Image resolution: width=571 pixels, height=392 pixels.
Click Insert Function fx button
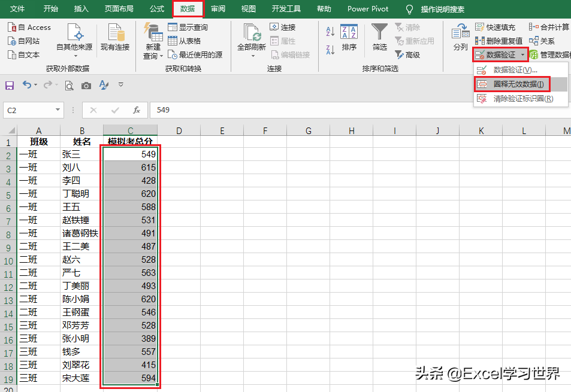tap(137, 110)
